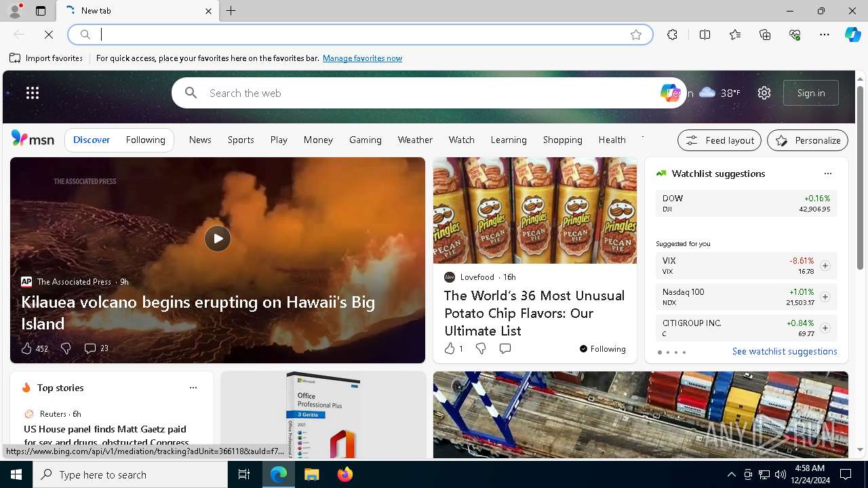Toggle Edge split screen

coord(705,35)
